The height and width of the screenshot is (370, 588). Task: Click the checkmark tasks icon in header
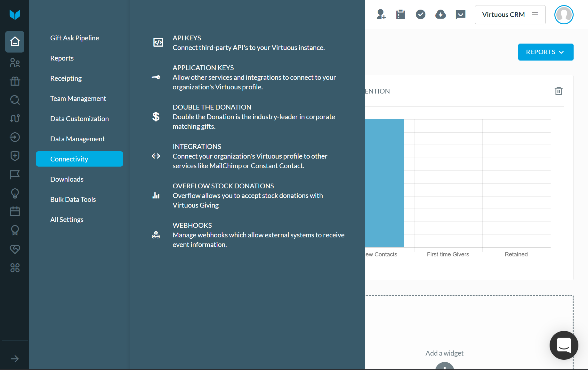pyautogui.click(x=420, y=15)
